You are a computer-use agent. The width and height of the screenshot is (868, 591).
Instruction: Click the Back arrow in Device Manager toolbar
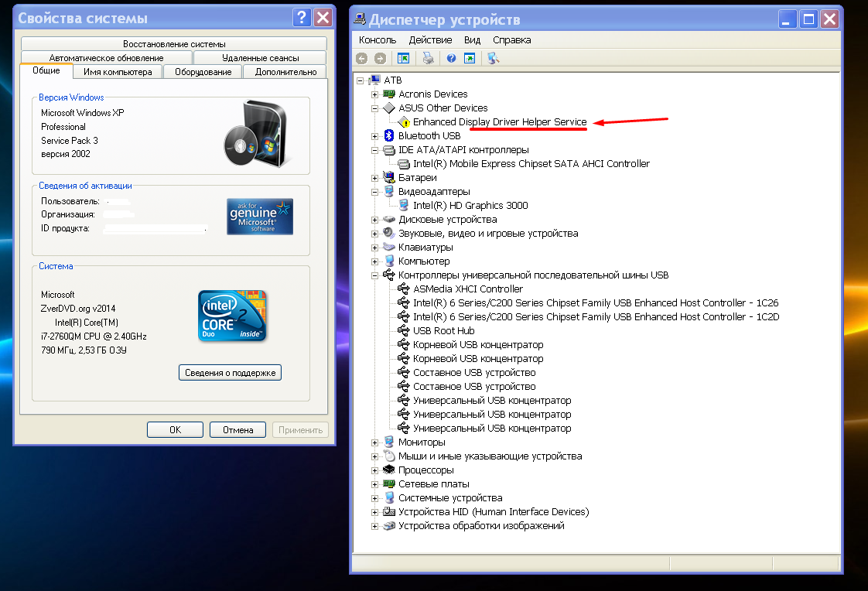click(x=361, y=58)
